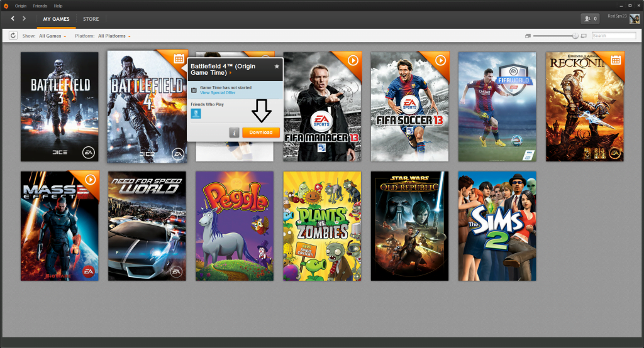Viewport: 644px width, 348px height.
Task: Open Battlefield 4 (Origin Game Time) title arrow
Action: (230, 73)
